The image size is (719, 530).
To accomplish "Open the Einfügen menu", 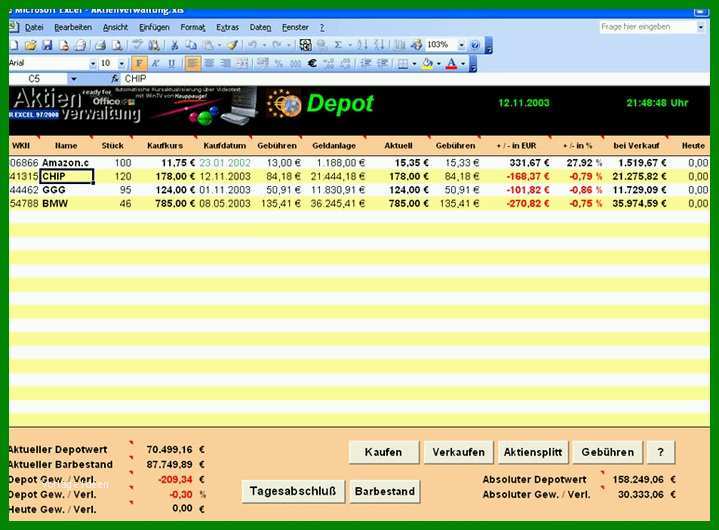I will 154,28.
